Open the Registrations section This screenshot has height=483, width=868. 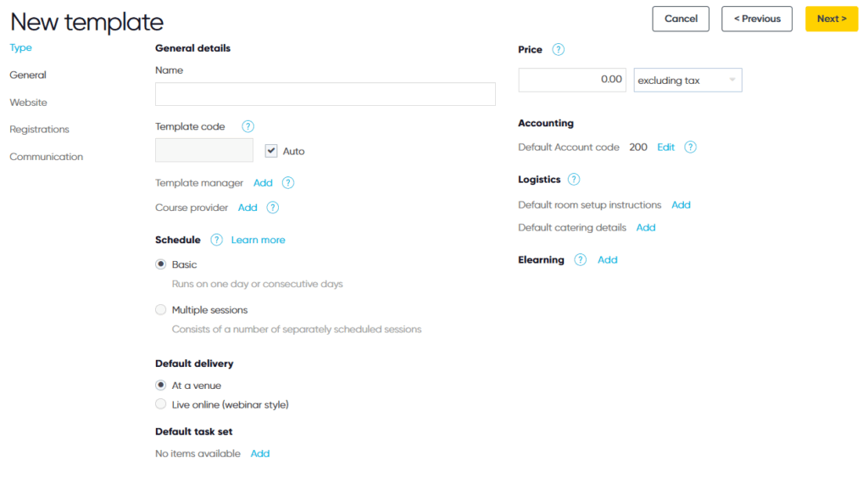(x=39, y=130)
